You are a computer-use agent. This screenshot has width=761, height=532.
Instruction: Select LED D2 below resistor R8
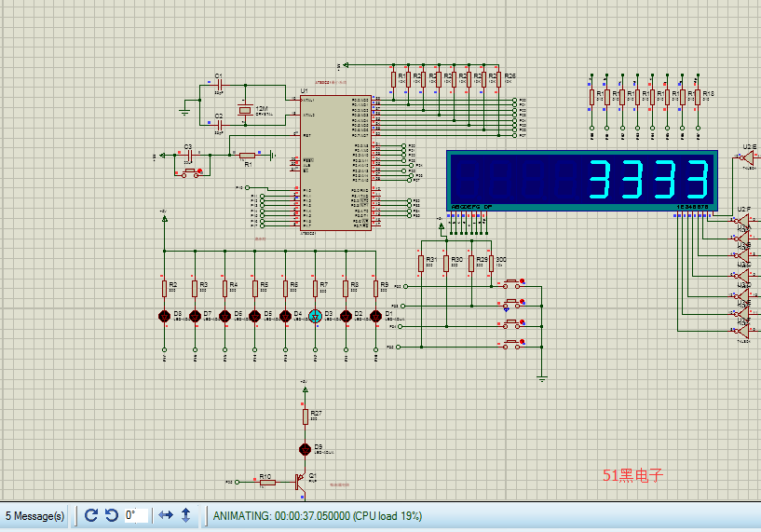tap(347, 317)
